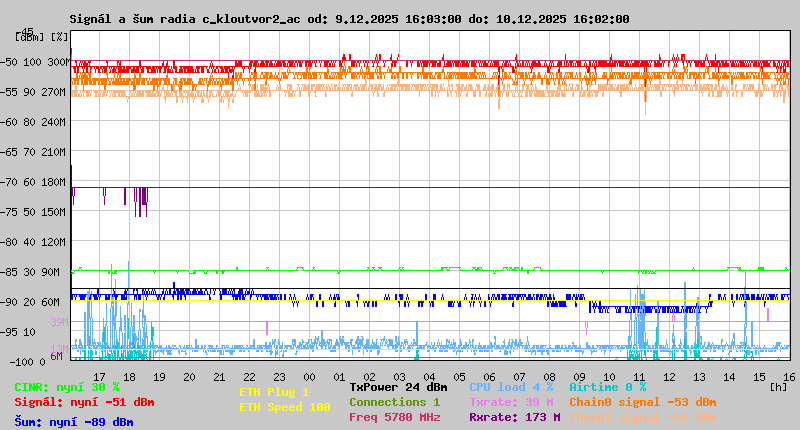Click the '23' hour label on the time axis
Image resolution: width=800 pixels, height=430 pixels.
tap(280, 377)
